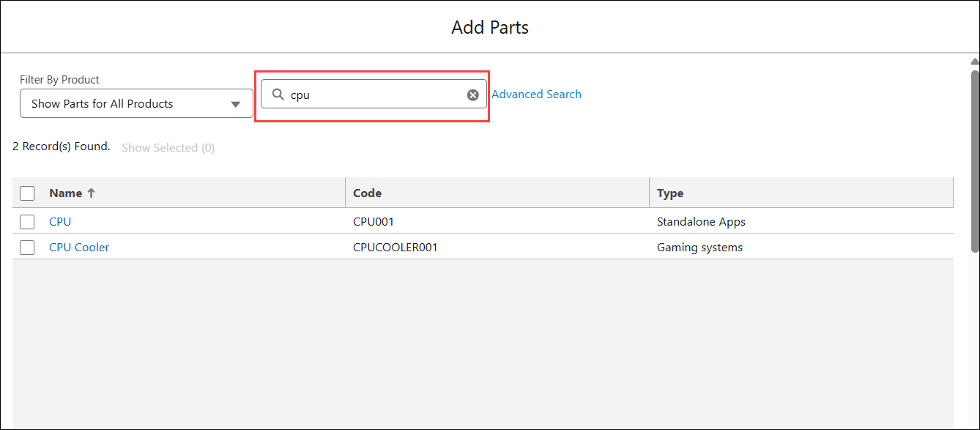The height and width of the screenshot is (430, 980).
Task: Check the box for the CPU row
Action: [27, 221]
